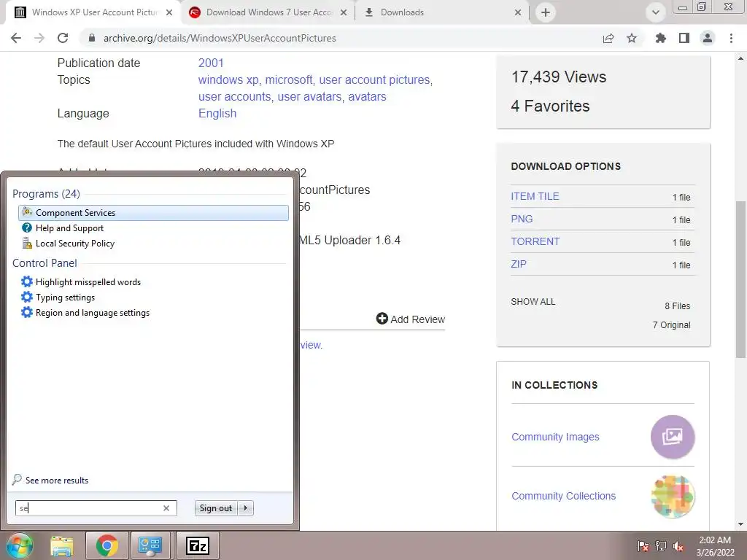The image size is (747, 560).
Task: Click the site lock icon
Action: point(92,38)
